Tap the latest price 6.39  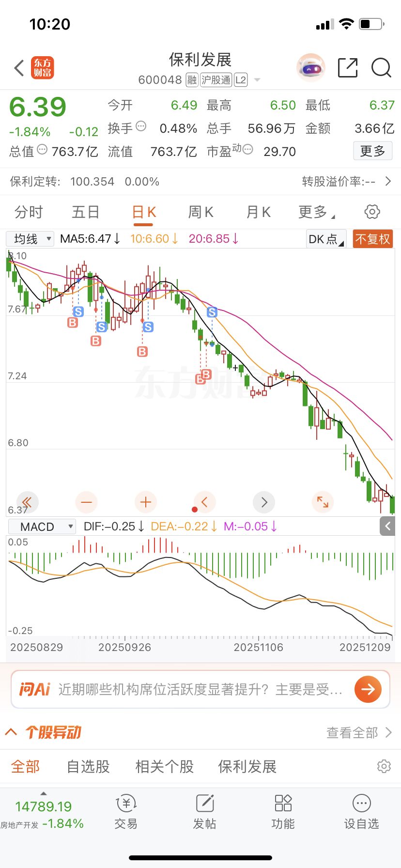[x=38, y=107]
